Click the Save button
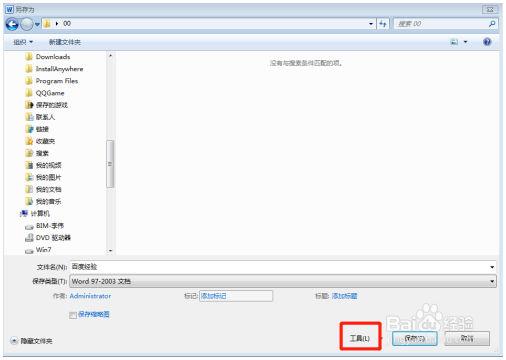The height and width of the screenshot is (360, 506). (x=415, y=338)
